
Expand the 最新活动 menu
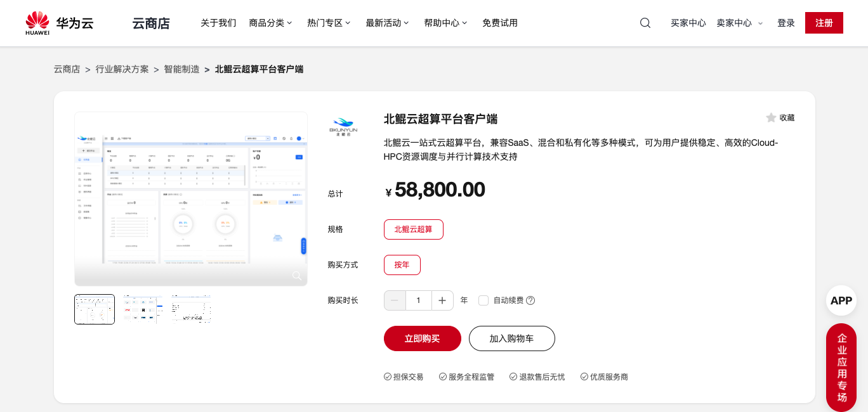pyautogui.click(x=387, y=23)
